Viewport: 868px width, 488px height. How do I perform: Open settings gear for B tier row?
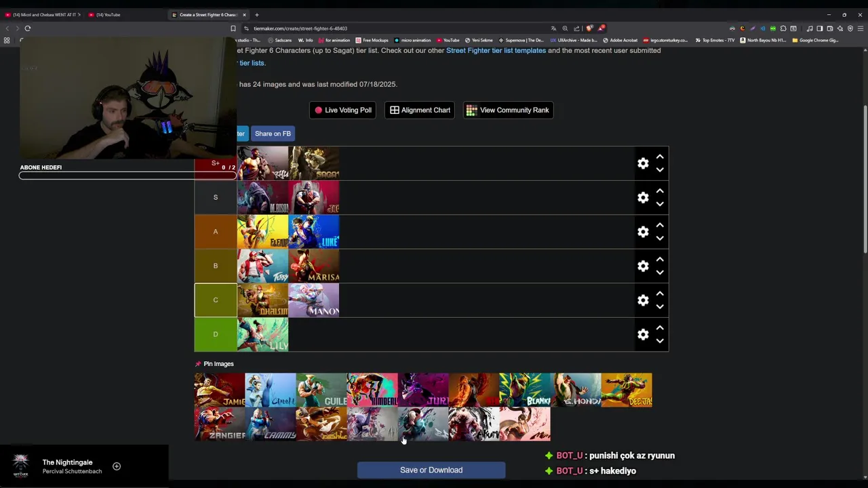tap(643, 266)
